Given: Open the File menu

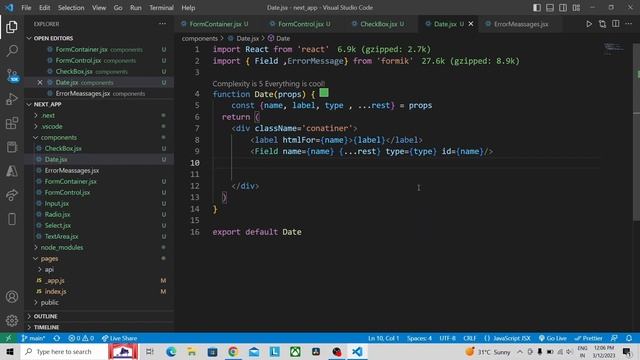Looking at the screenshot, I should (26, 8).
